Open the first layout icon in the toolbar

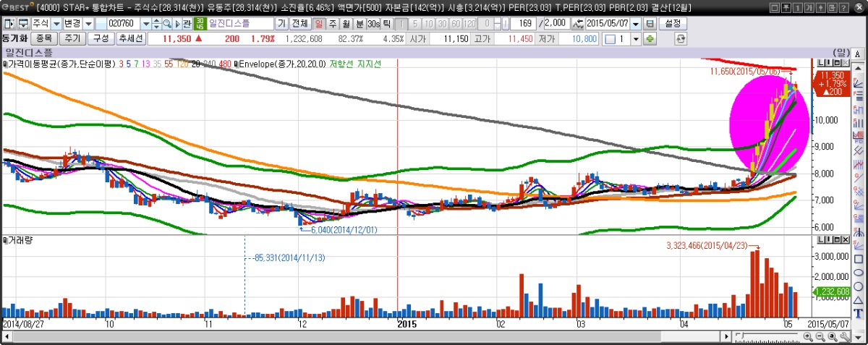tap(9, 24)
